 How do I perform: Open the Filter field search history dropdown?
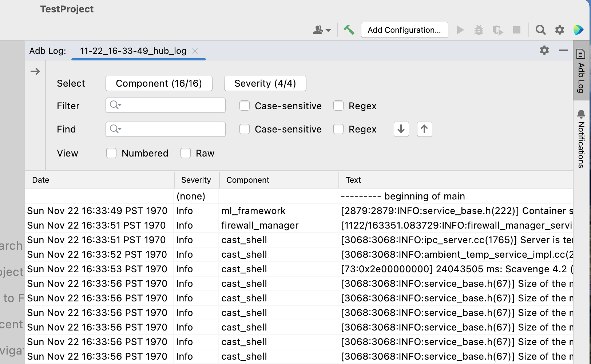[115, 105]
